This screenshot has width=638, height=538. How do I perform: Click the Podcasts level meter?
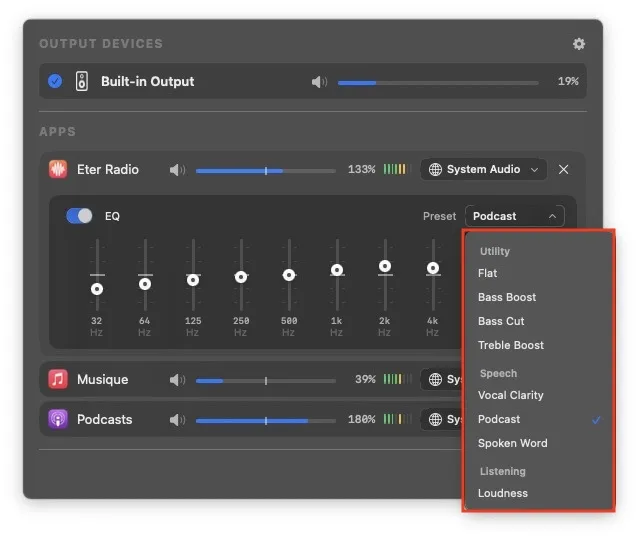pyautogui.click(x=397, y=419)
